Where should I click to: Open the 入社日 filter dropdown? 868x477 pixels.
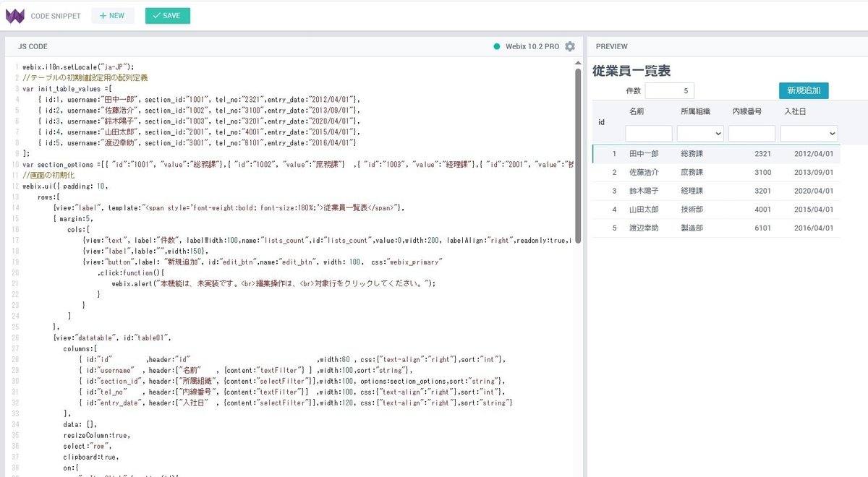809,134
